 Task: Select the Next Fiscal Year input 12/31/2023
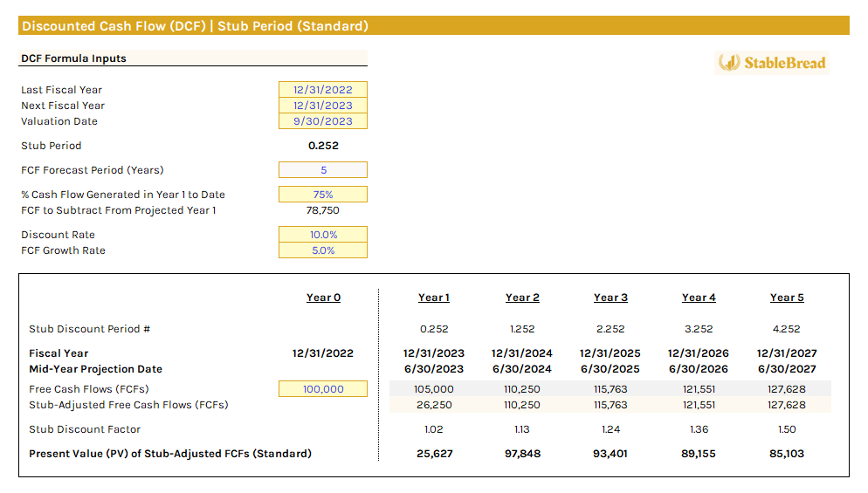click(x=323, y=105)
